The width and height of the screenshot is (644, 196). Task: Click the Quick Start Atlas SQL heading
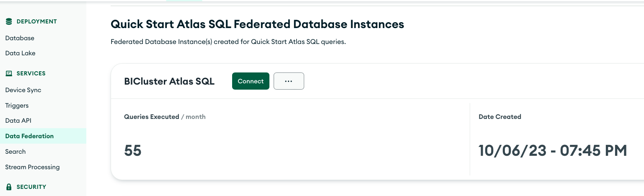tap(257, 24)
